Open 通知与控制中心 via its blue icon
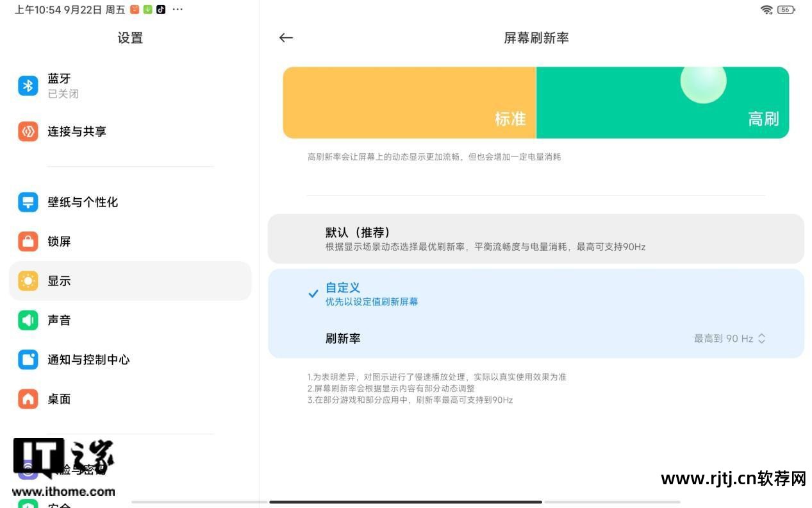Viewport: 812px width, 508px height. (28, 360)
